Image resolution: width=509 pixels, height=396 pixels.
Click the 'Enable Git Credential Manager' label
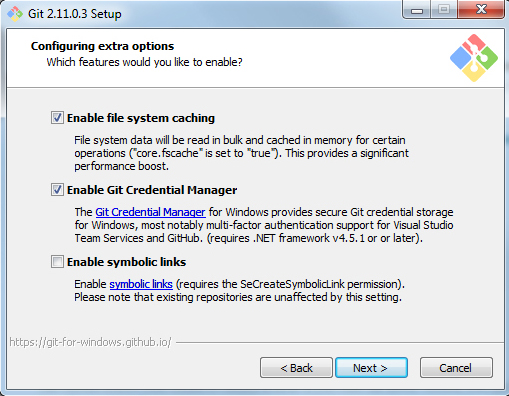(x=152, y=190)
